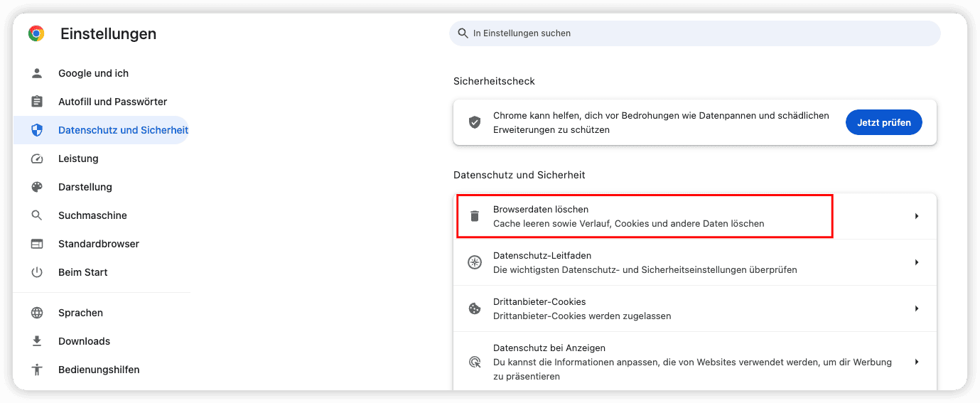Open the Leistung settings page

(x=78, y=158)
